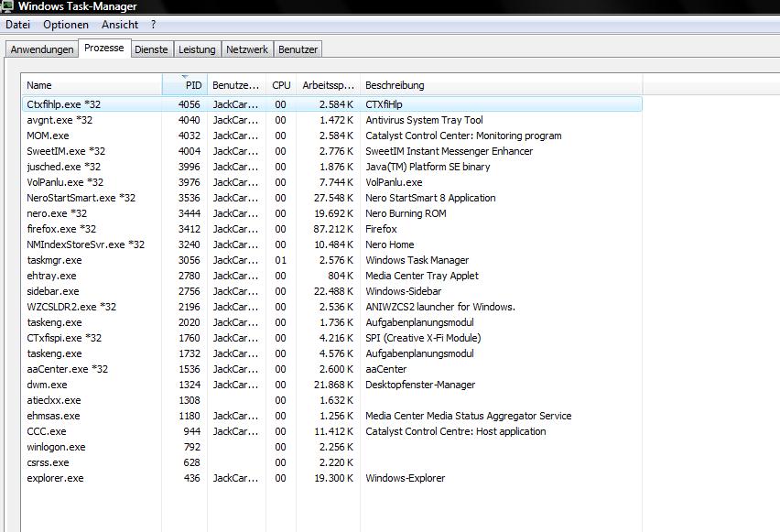The image size is (780, 532).
Task: Select the NMIndexStoreSvr.exe *32 process
Action: coord(331,244)
